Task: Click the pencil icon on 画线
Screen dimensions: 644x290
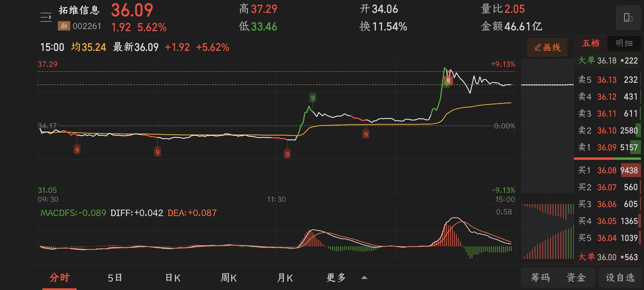Action: coord(537,47)
